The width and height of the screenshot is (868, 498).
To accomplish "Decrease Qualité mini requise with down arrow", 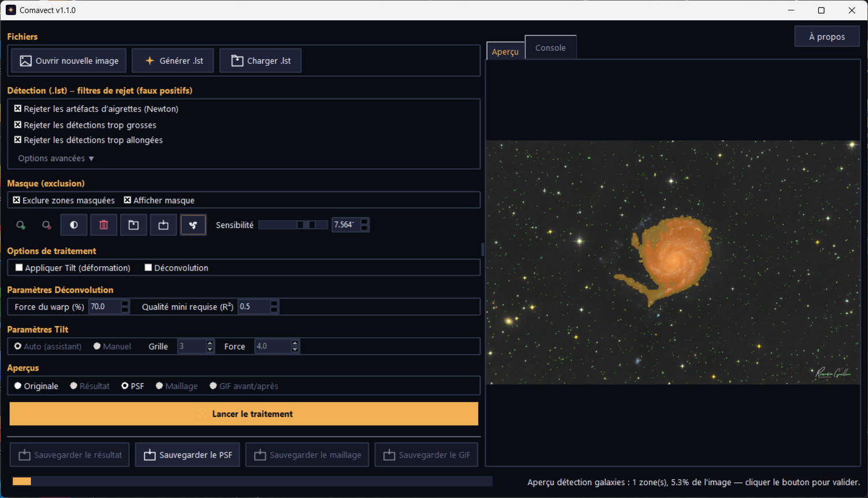I will (274, 310).
